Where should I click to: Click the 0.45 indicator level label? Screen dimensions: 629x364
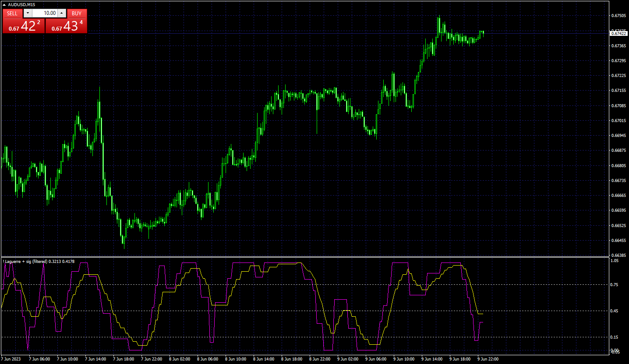615,311
